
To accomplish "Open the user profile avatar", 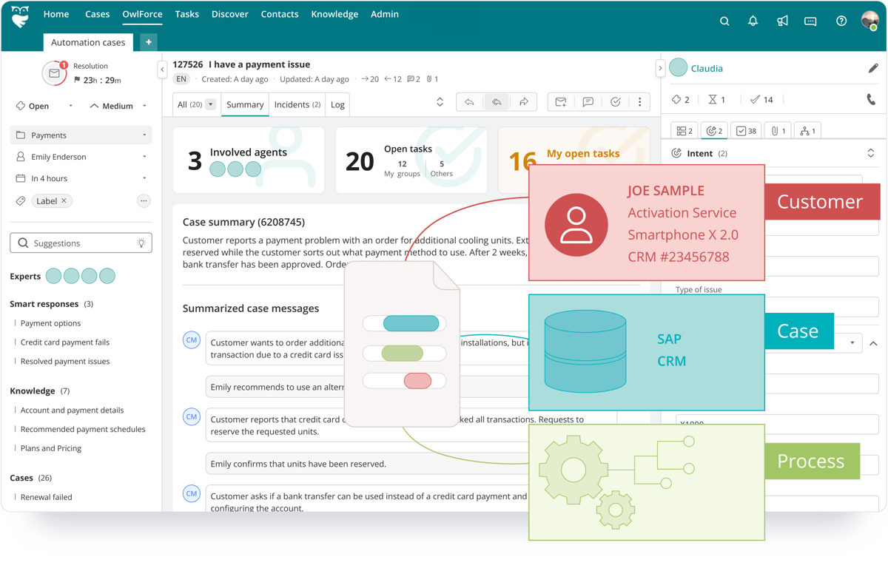I will (x=870, y=20).
